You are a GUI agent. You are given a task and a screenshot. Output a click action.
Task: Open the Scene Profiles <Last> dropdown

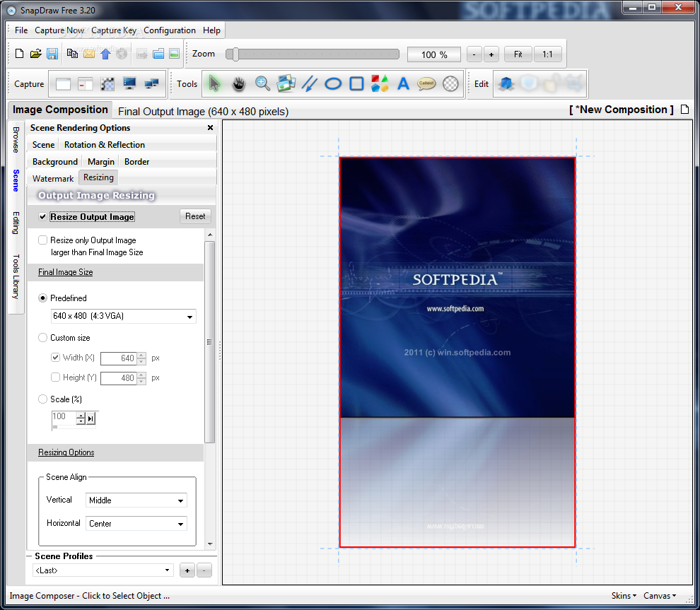point(103,570)
